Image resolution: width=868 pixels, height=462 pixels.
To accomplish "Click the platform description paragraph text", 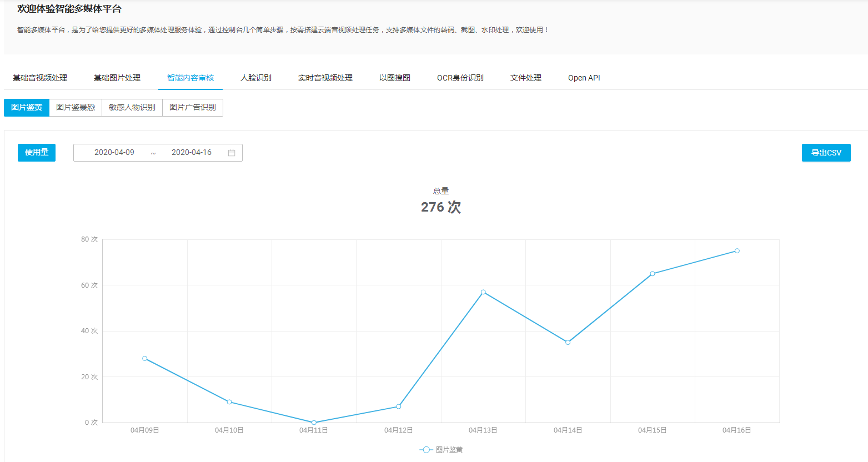I will [x=283, y=30].
